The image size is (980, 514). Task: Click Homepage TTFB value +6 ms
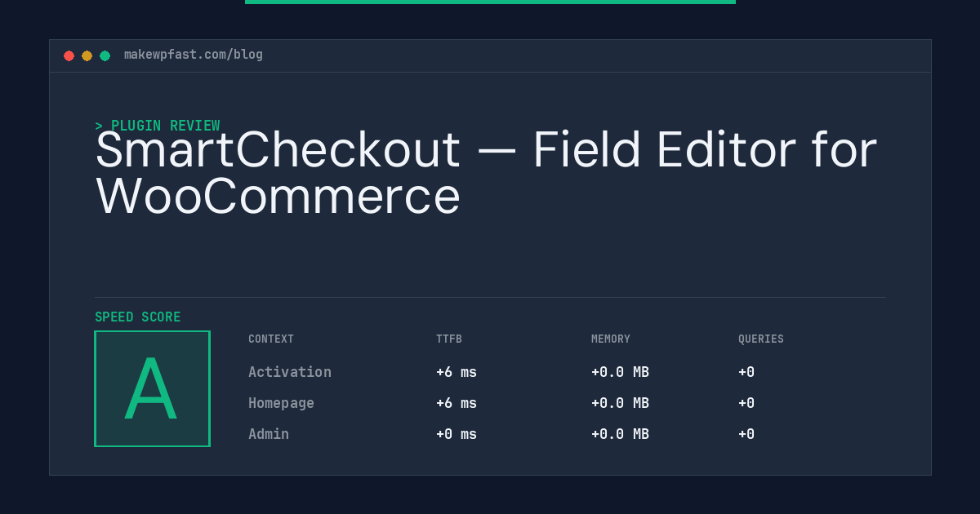[457, 403]
